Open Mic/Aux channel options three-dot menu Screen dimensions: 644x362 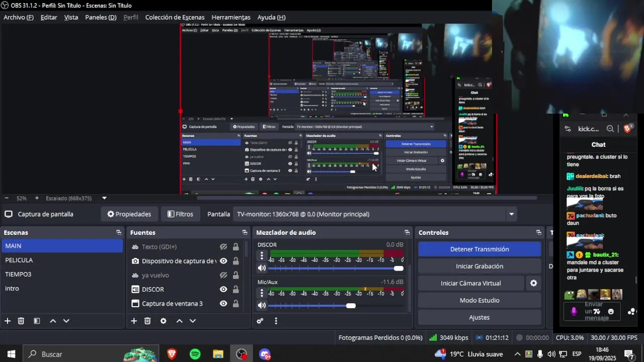[262, 293]
